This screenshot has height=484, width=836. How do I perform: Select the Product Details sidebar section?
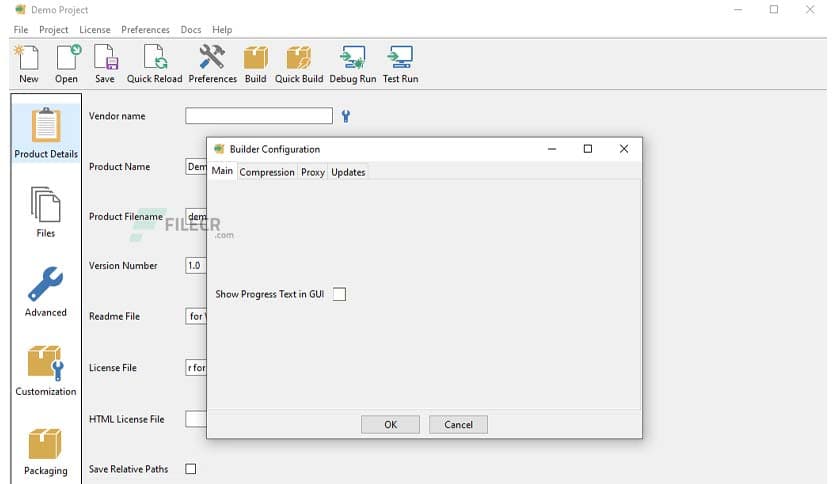pos(46,133)
